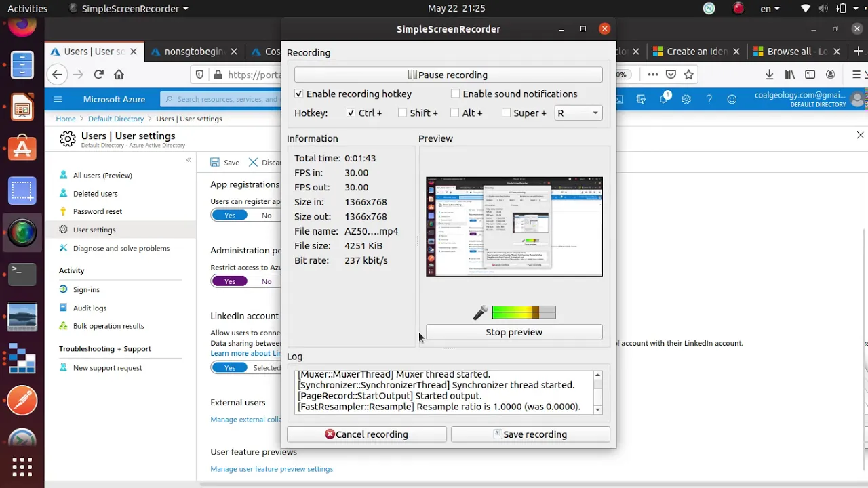Switch to nonsgtobegin browser tab

[x=195, y=52]
